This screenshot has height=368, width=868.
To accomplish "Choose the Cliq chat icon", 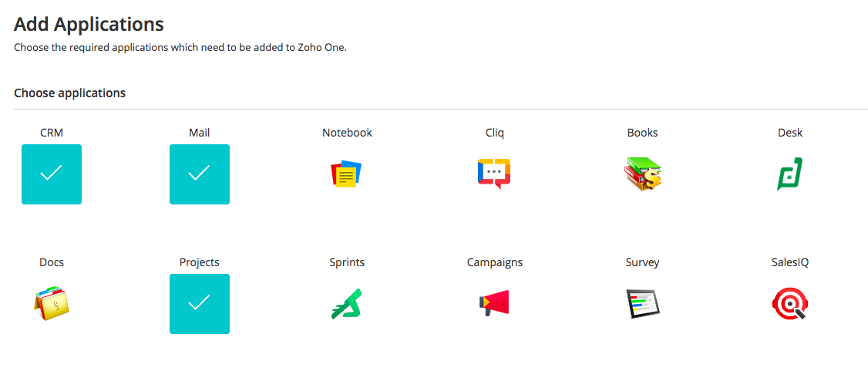I will (494, 174).
